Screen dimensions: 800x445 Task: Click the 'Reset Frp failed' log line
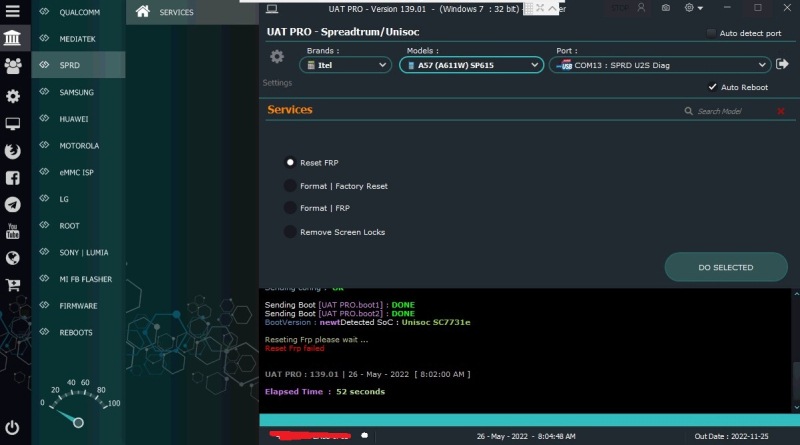[294, 348]
